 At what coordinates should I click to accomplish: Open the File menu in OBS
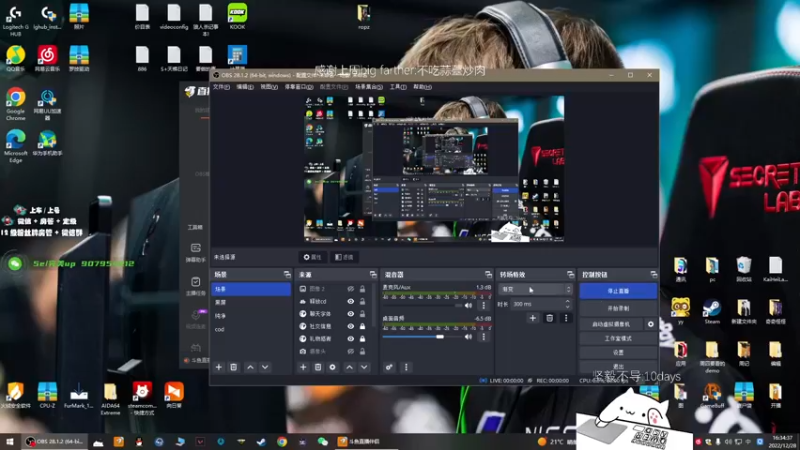tap(221, 87)
